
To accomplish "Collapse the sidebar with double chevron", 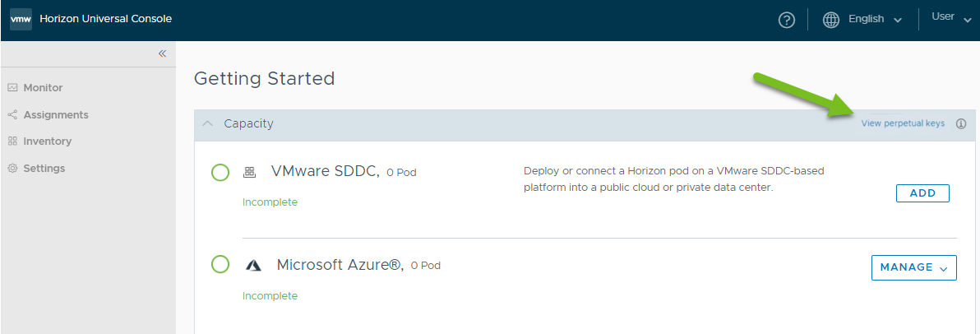I will click(x=163, y=53).
